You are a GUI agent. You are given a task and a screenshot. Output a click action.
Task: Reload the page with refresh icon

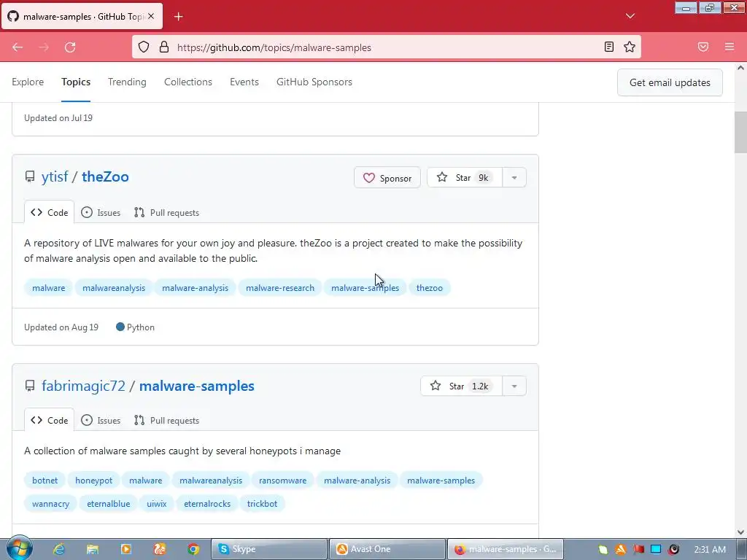pos(70,47)
